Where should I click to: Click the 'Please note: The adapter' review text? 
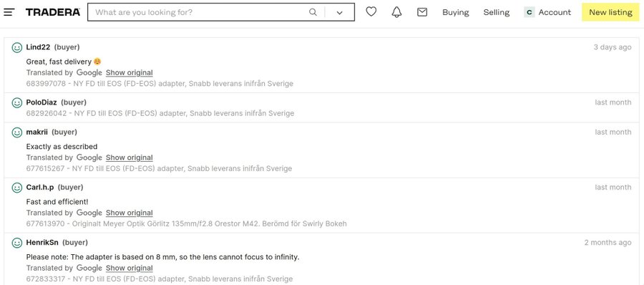pyautogui.click(x=163, y=257)
